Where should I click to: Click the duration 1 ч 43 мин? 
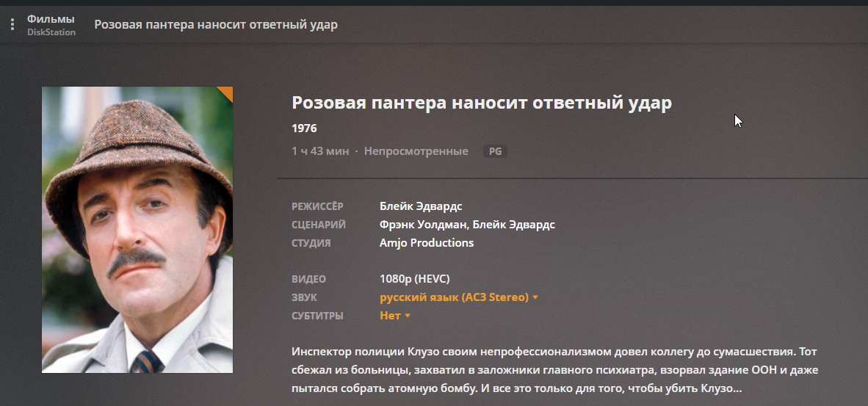point(320,151)
